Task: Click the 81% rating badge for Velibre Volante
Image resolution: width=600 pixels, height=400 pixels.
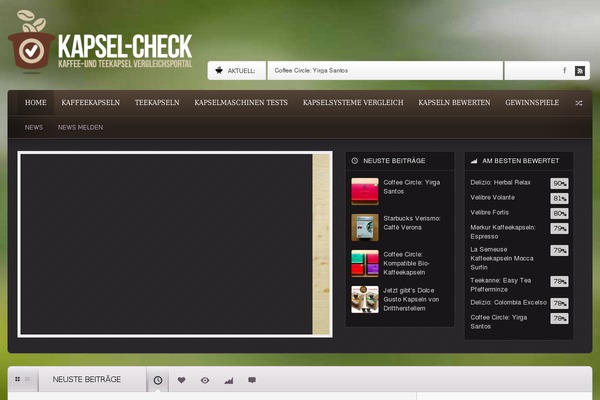Action: 559,198
